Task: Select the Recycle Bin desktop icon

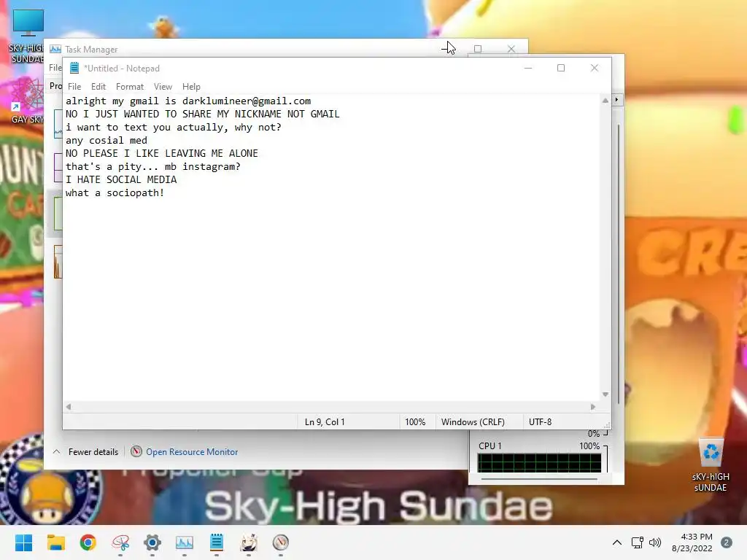Action: (x=711, y=464)
